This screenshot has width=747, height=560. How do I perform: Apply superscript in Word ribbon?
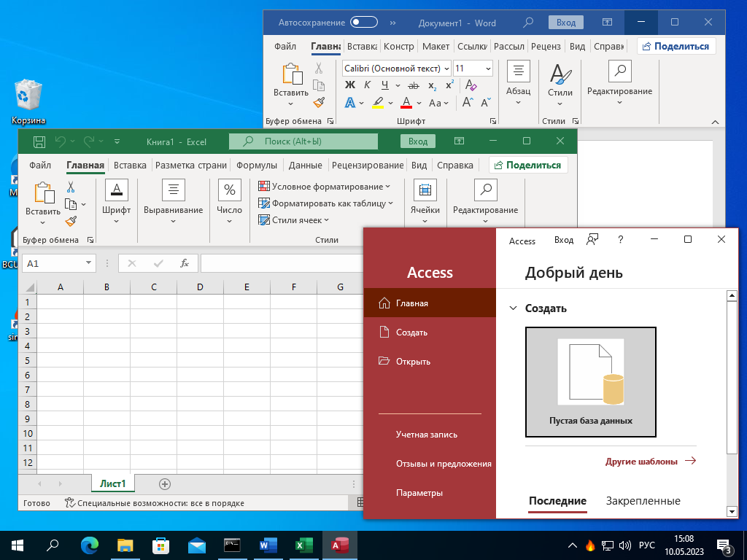pyautogui.click(x=449, y=85)
